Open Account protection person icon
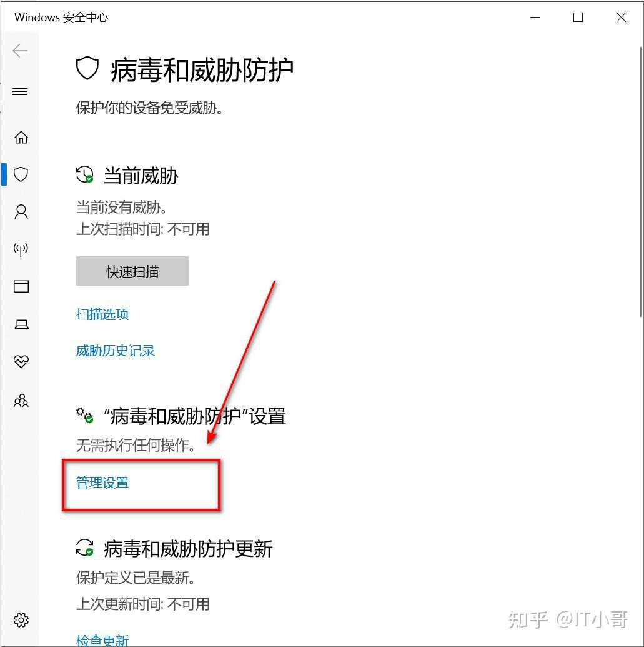This screenshot has height=647, width=644. pos(21,212)
